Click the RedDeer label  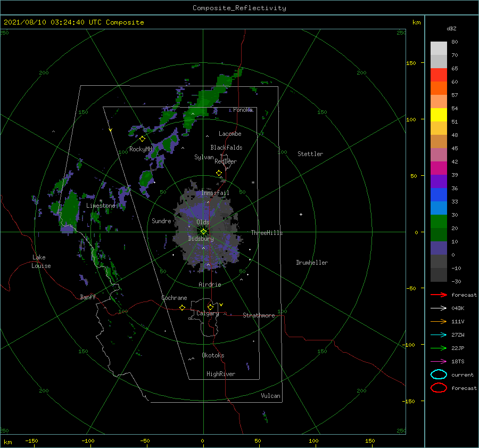pos(226,161)
